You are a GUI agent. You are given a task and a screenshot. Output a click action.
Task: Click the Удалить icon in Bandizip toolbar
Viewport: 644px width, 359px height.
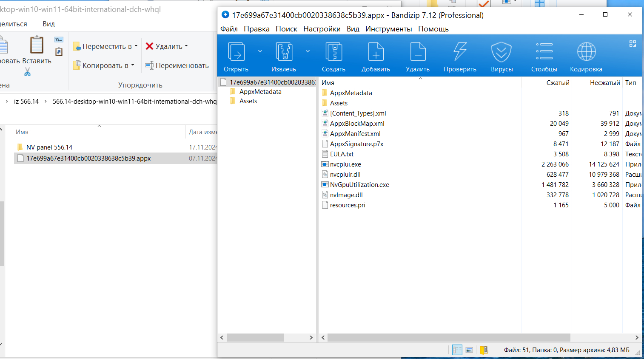(x=418, y=52)
